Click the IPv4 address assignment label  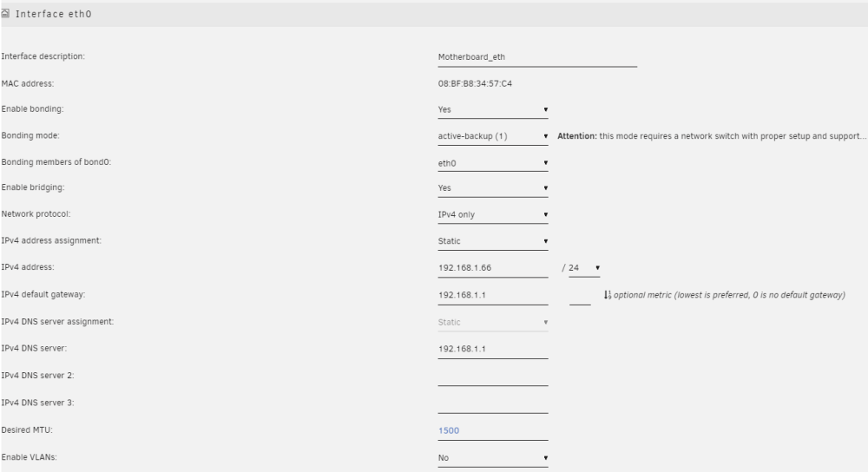point(51,240)
